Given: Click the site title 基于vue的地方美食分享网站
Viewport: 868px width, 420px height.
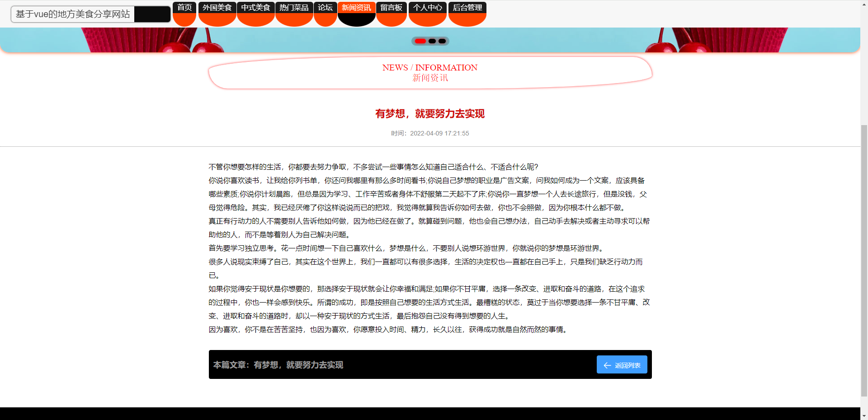Looking at the screenshot, I should click(x=73, y=14).
